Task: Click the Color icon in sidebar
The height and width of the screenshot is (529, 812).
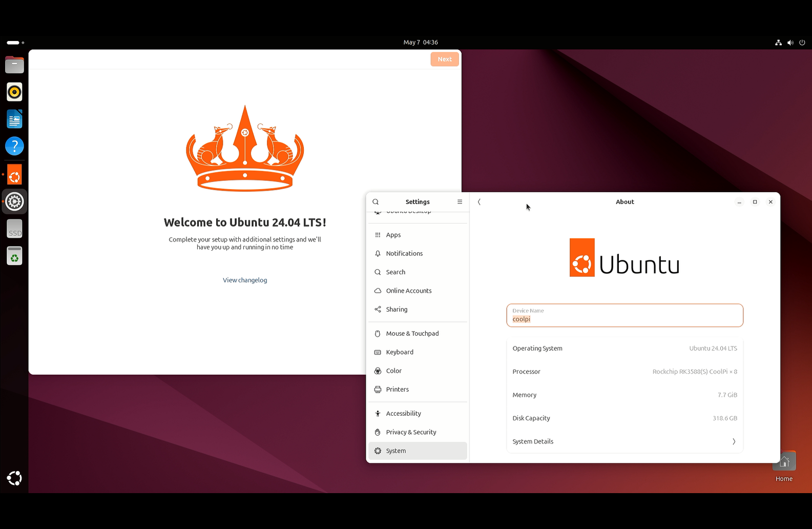Action: [x=378, y=371]
